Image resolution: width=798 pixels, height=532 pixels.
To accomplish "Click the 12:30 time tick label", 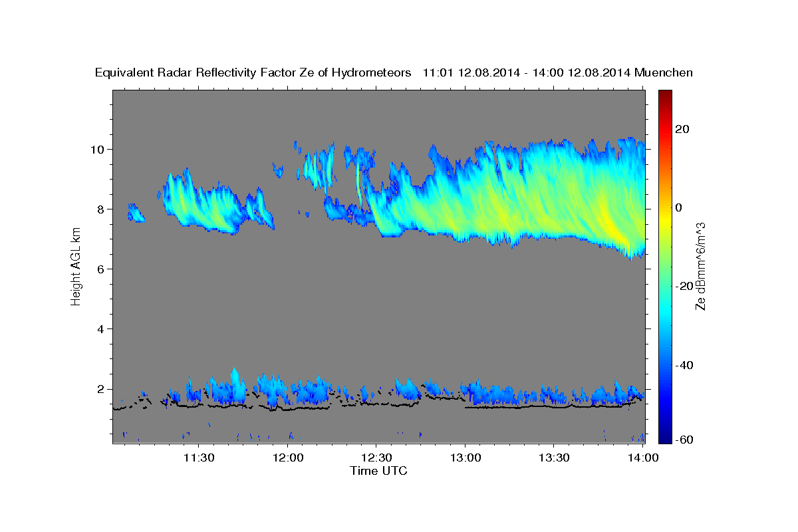I will (x=376, y=458).
